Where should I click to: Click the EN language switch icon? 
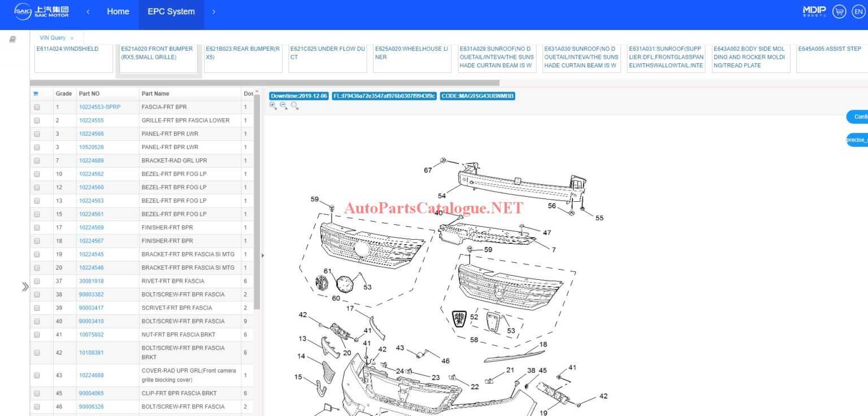tap(858, 11)
